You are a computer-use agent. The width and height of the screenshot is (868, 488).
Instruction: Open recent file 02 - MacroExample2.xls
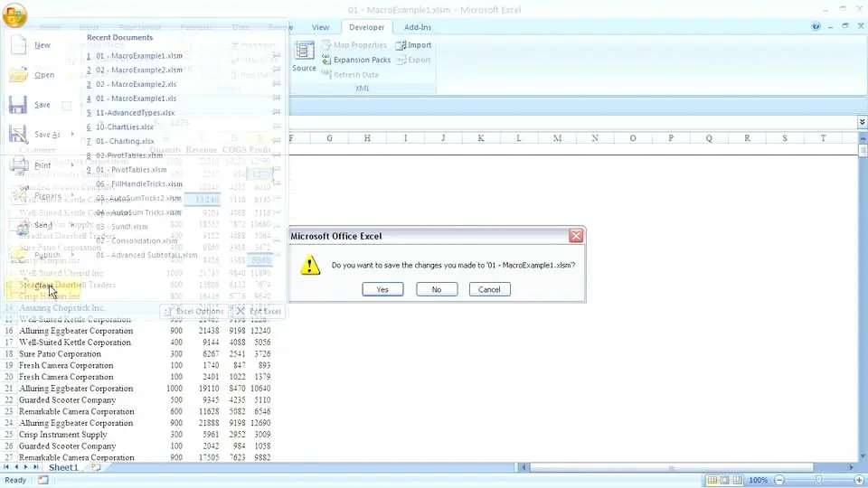pyautogui.click(x=137, y=84)
